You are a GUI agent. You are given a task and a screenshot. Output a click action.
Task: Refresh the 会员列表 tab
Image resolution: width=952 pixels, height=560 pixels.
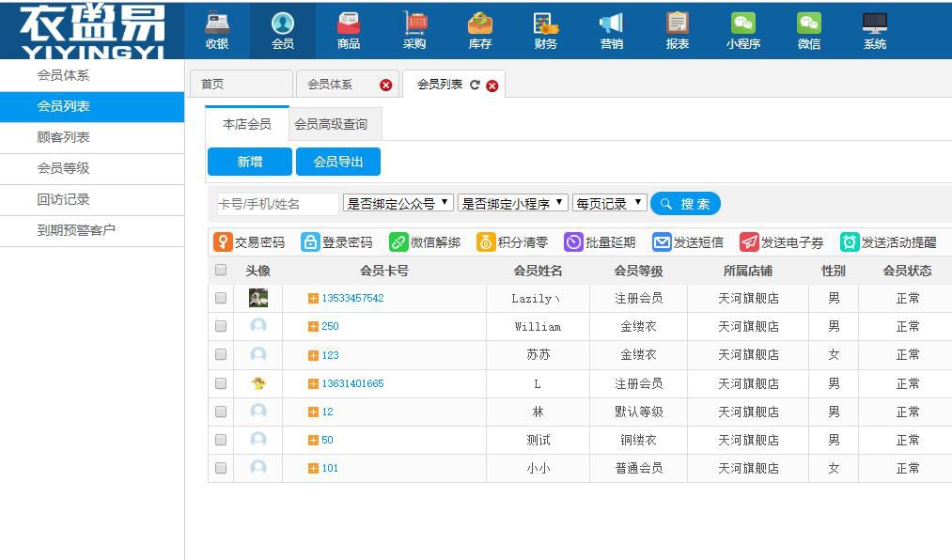pos(476,84)
